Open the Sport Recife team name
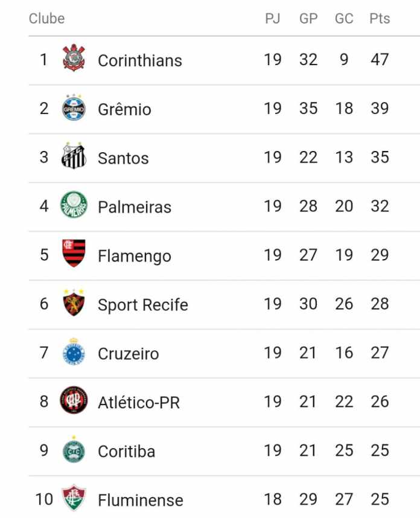This screenshot has width=420, height=518. coord(142,305)
